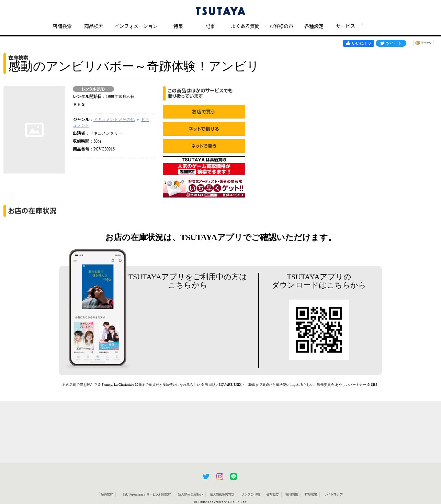Click the mixi チェック button
Viewport: 441px width, 504px height.
(423, 43)
